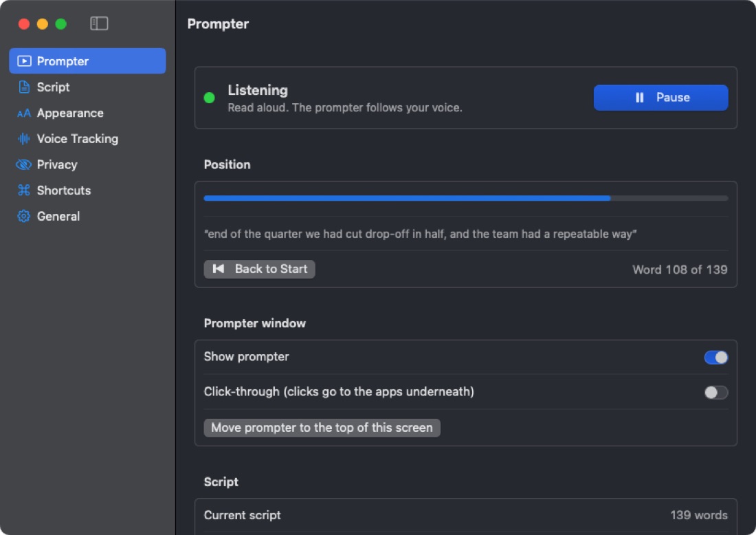Screen dimensions: 756x535
Task: Click the Script document icon
Action: point(24,87)
